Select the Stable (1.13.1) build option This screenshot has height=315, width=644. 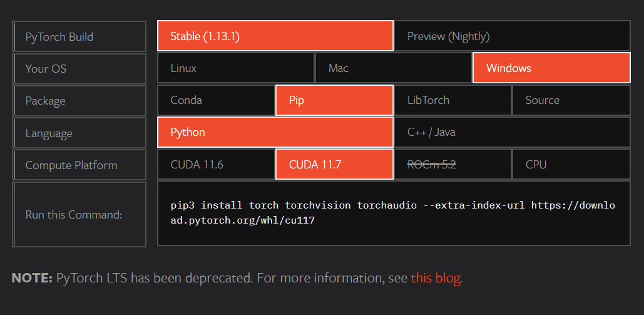click(275, 36)
